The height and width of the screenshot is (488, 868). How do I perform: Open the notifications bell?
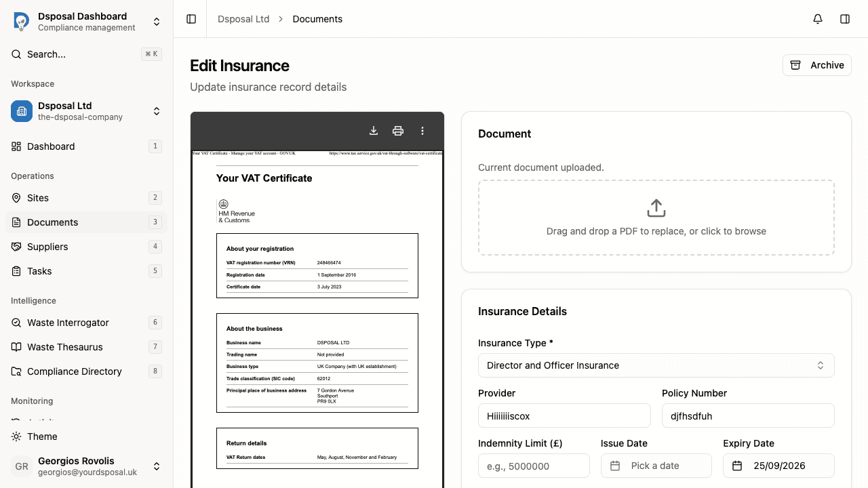pos(817,19)
